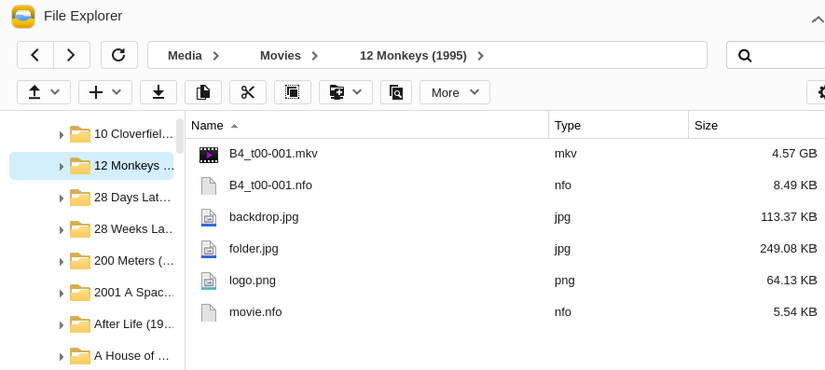Expand the 28 Weeks Later tree node

coord(61,230)
